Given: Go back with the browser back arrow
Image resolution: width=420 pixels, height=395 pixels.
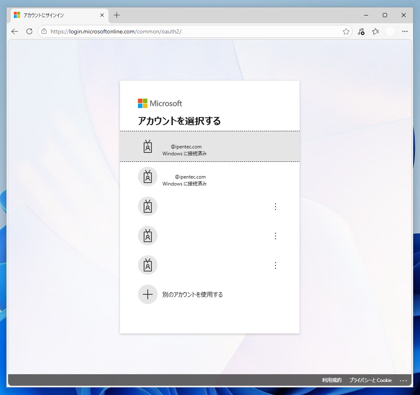Looking at the screenshot, I should click(15, 32).
